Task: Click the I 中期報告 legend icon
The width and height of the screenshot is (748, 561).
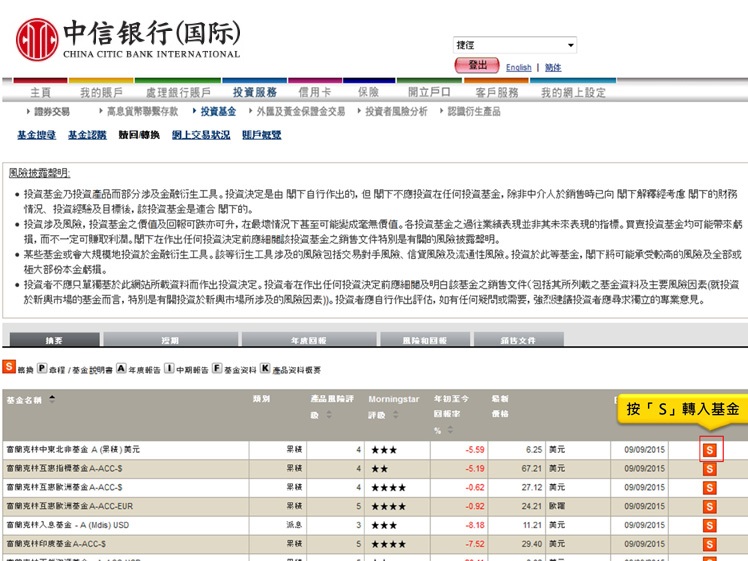Action: [x=169, y=368]
